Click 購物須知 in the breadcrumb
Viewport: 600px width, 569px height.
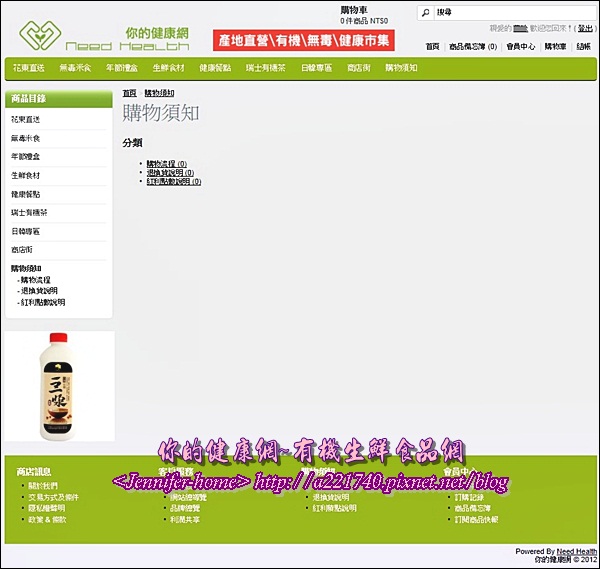click(x=159, y=93)
